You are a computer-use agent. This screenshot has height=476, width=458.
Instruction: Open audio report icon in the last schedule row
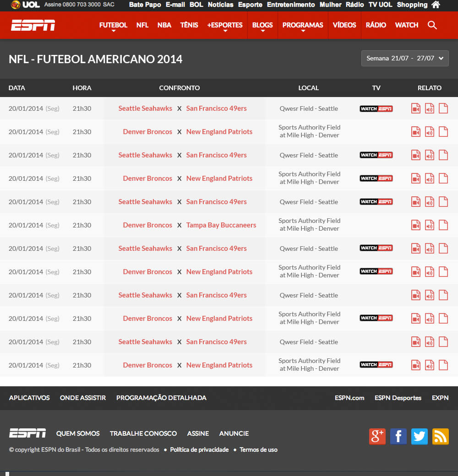430,365
